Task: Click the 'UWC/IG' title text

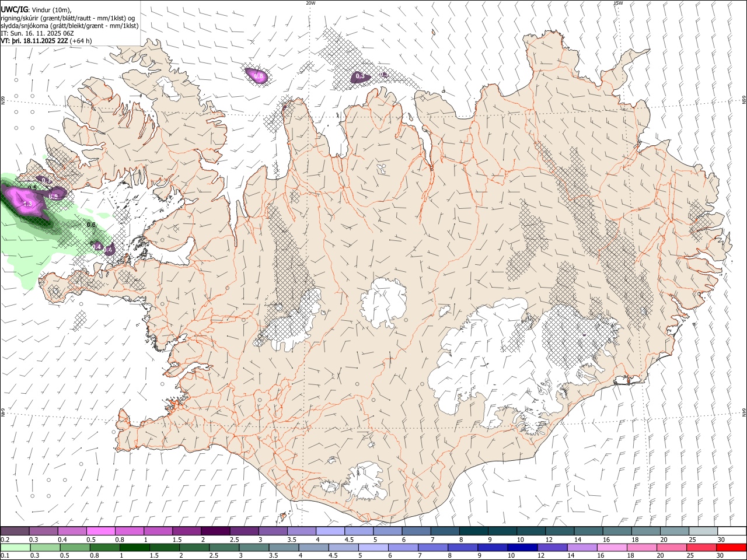Action: tap(14, 10)
